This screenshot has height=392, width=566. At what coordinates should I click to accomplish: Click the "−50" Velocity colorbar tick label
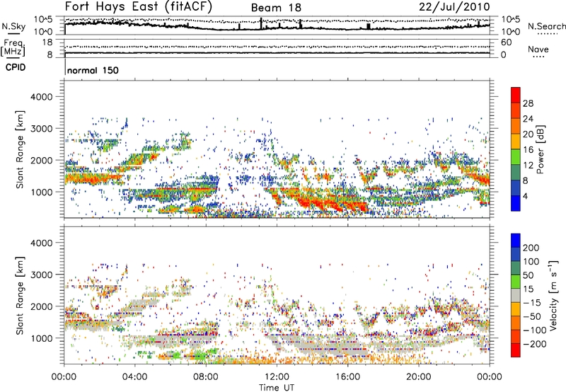[x=532, y=316]
